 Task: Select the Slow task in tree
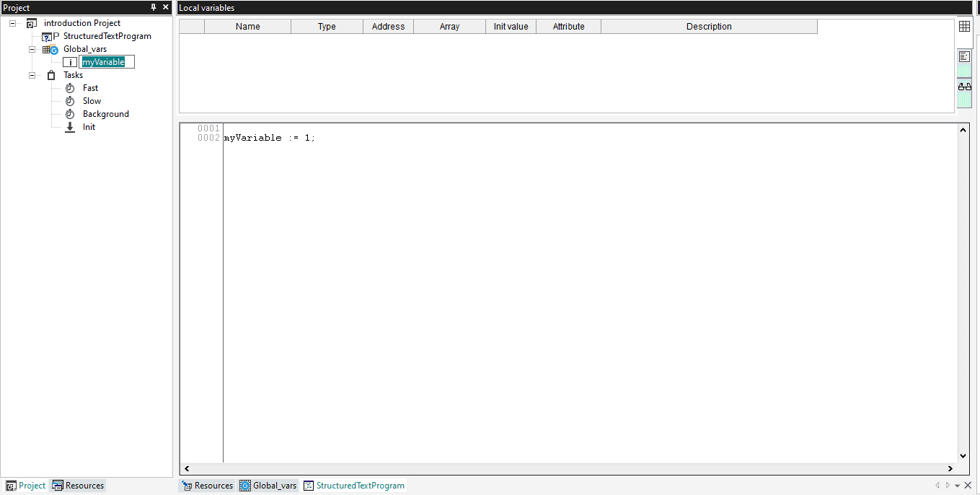coord(92,101)
